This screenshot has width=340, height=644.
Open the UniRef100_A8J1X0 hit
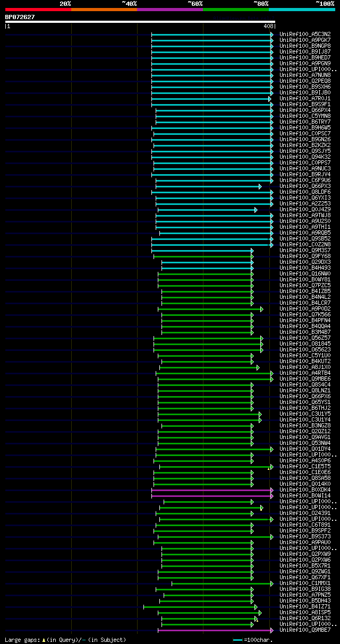pyautogui.click(x=305, y=367)
